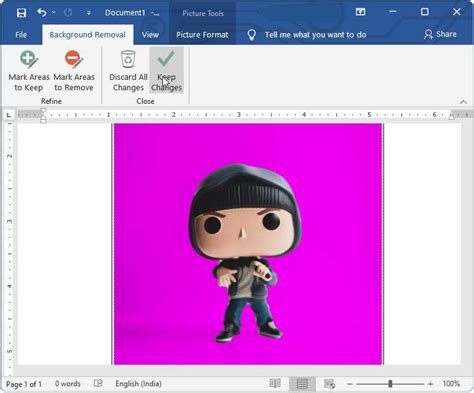Click Keep Changes checkmark button
Screen dimensions: 474x393
[166, 70]
